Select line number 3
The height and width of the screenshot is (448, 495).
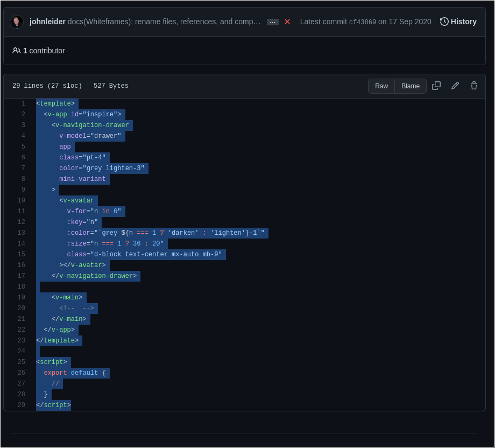23,125
